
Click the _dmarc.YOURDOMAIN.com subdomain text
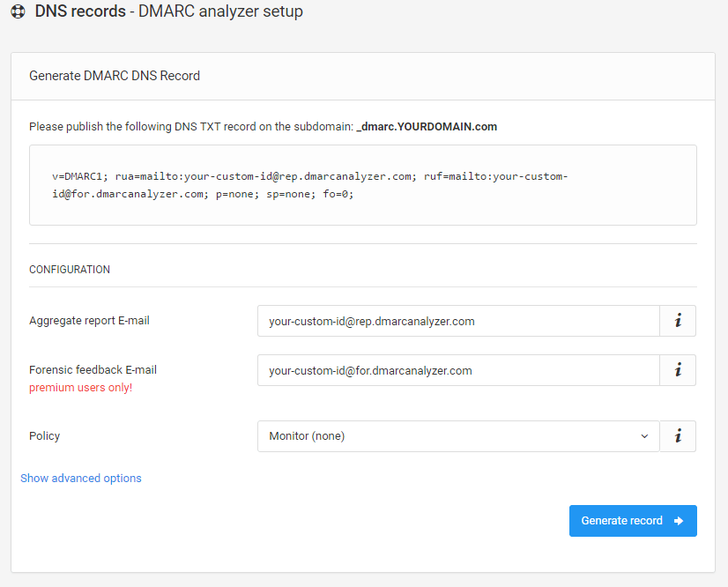click(x=427, y=126)
